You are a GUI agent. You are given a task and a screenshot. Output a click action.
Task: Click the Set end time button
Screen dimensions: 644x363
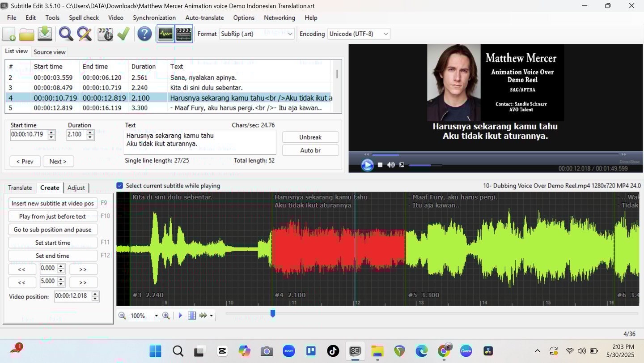pyautogui.click(x=53, y=256)
